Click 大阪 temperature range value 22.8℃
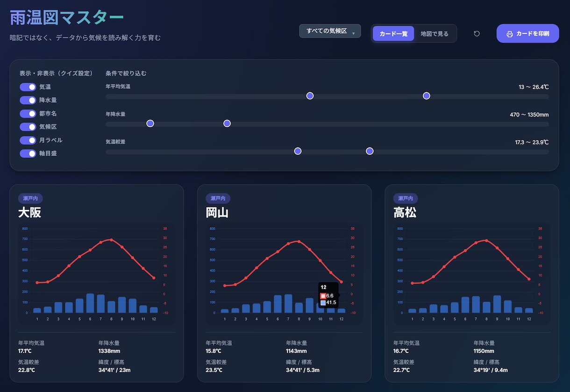 (x=27, y=370)
